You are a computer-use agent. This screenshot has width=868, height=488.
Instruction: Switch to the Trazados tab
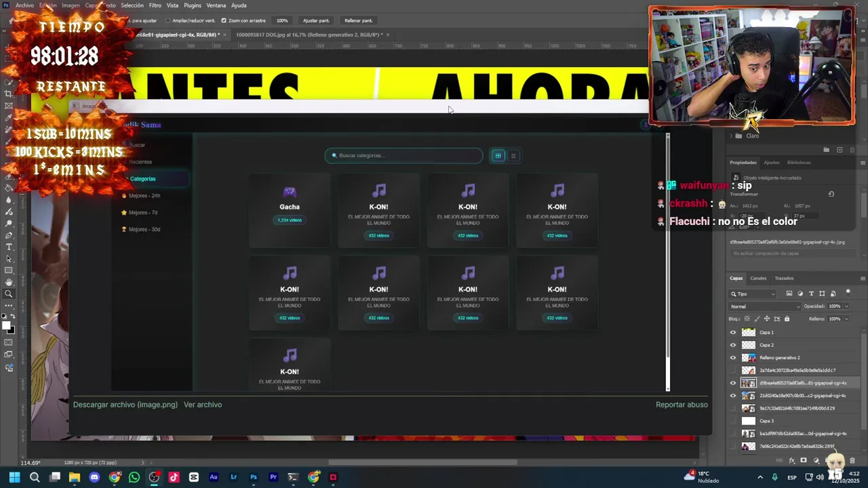(x=784, y=278)
